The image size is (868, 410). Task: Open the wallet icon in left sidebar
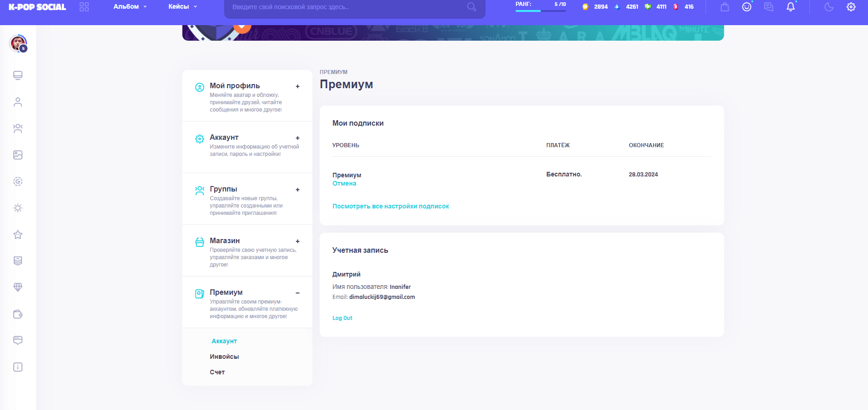tap(18, 314)
